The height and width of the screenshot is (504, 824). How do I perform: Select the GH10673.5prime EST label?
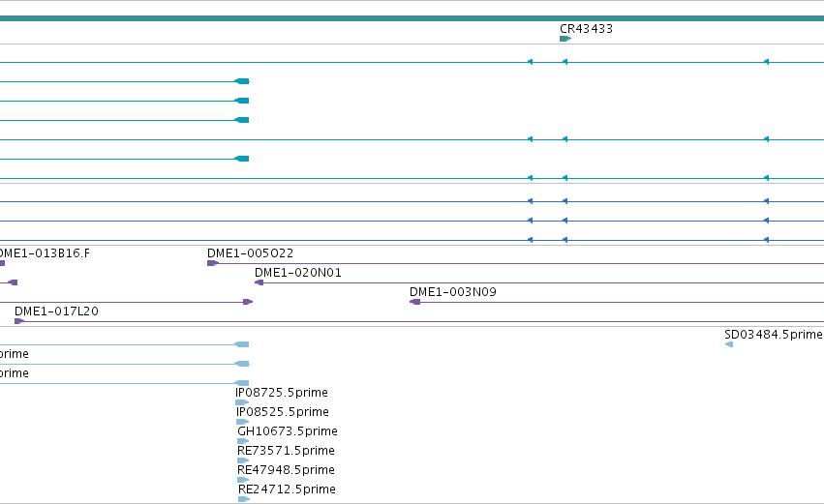coord(288,431)
